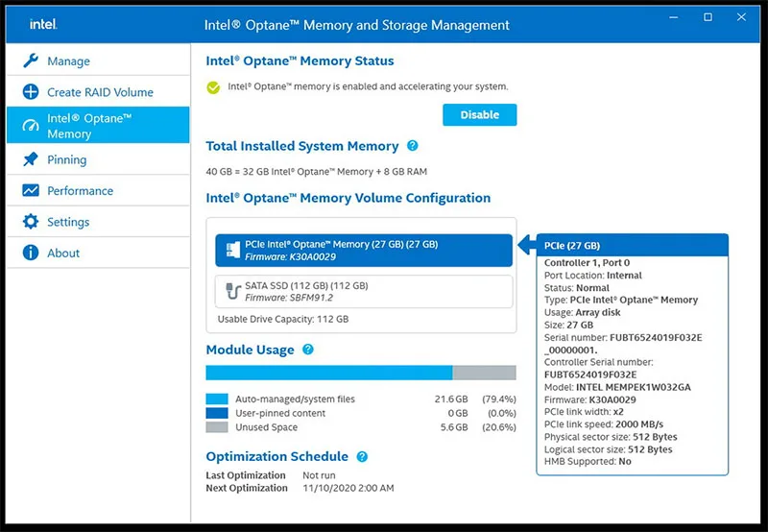Select the PCIe Intel Optane Memory 27 GB drive
The width and height of the screenshot is (768, 532).
coord(364,251)
